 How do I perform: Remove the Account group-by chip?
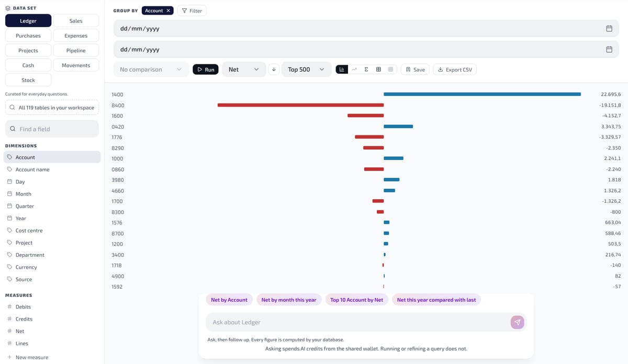click(x=168, y=10)
